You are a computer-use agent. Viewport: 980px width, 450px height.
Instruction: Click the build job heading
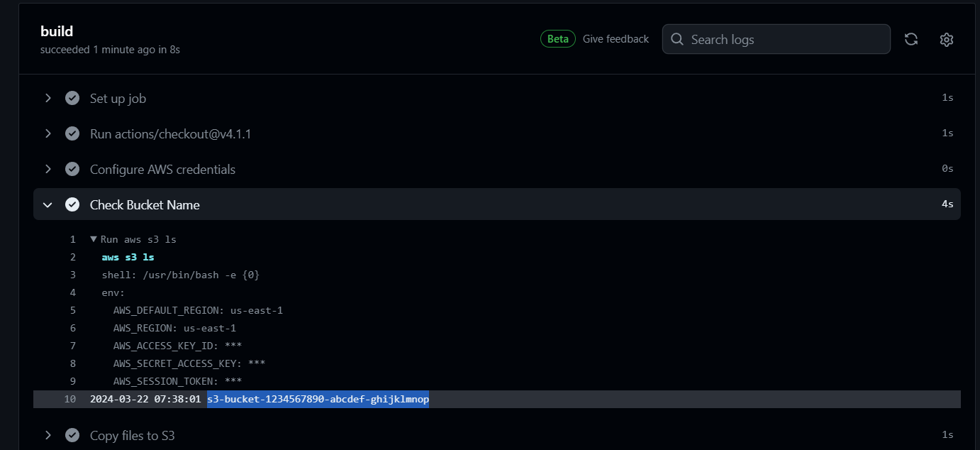tap(57, 31)
